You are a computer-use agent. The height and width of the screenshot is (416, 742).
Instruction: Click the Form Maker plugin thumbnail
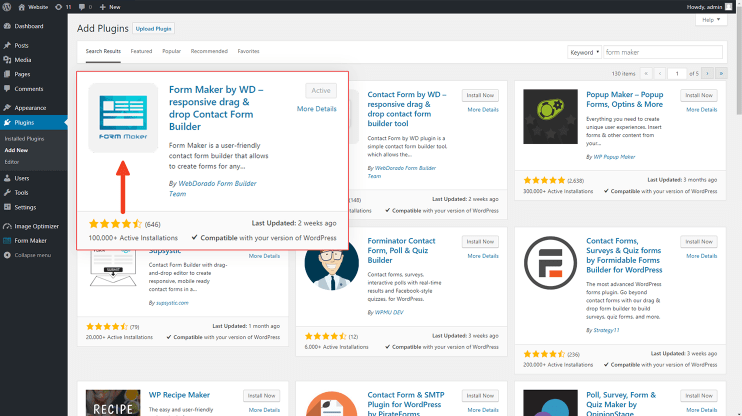[x=123, y=118]
